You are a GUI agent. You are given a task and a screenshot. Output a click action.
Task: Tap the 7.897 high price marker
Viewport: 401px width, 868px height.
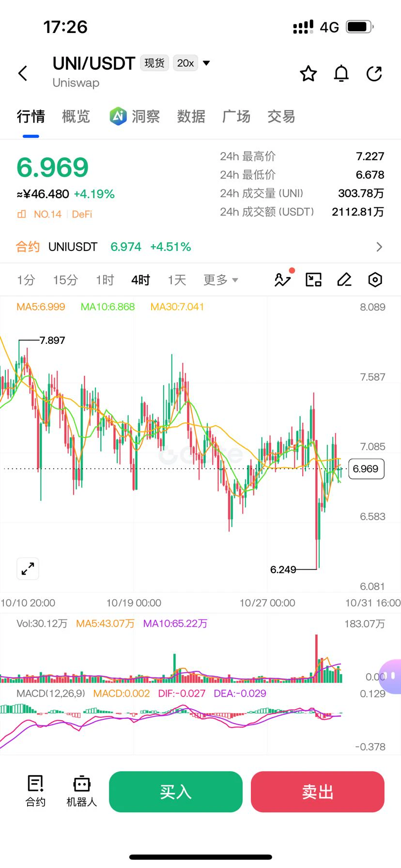click(x=52, y=340)
